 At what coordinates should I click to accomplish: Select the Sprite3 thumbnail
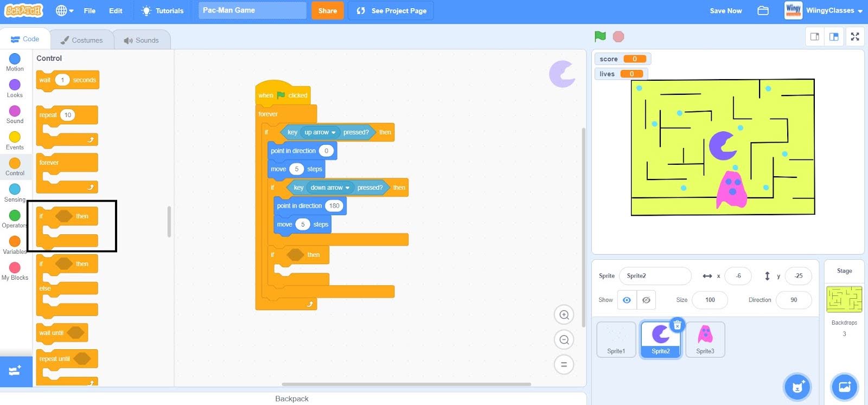pyautogui.click(x=705, y=339)
